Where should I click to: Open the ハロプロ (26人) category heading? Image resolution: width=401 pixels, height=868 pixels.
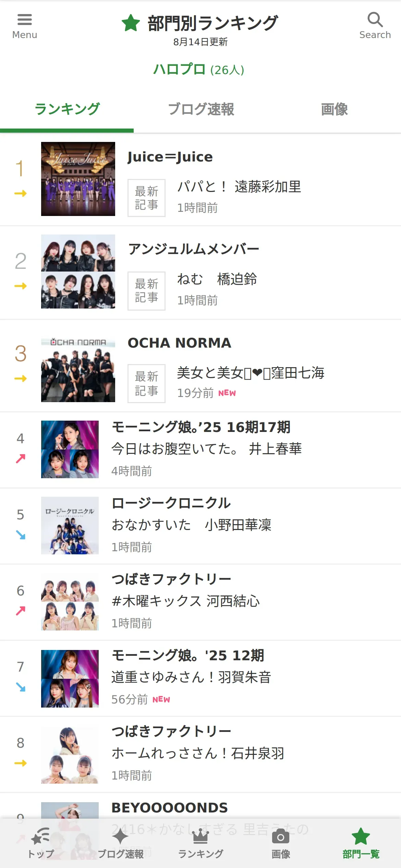click(x=198, y=70)
